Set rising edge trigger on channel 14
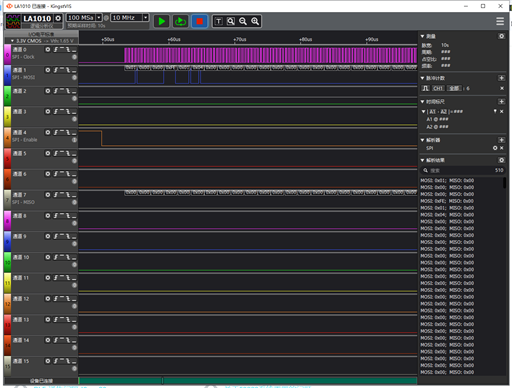 tap(56, 340)
